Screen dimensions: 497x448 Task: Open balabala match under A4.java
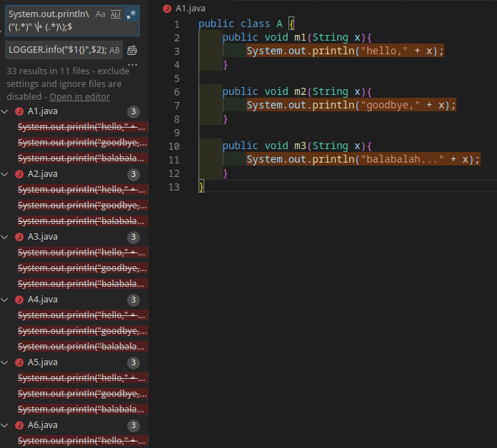[83, 347]
